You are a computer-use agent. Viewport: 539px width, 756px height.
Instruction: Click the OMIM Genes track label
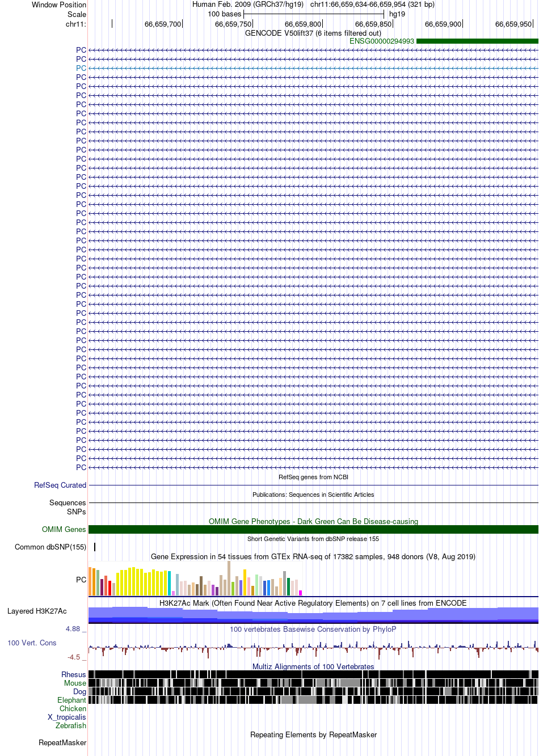click(x=64, y=529)
